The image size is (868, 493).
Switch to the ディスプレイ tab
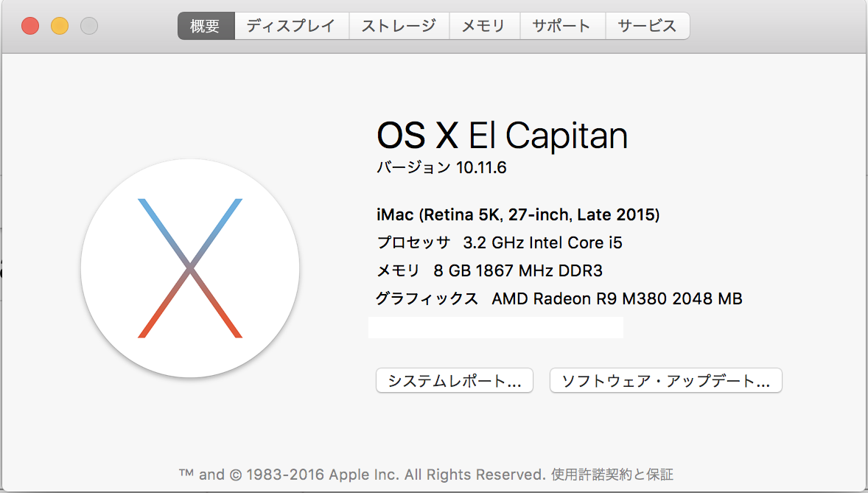tap(291, 26)
